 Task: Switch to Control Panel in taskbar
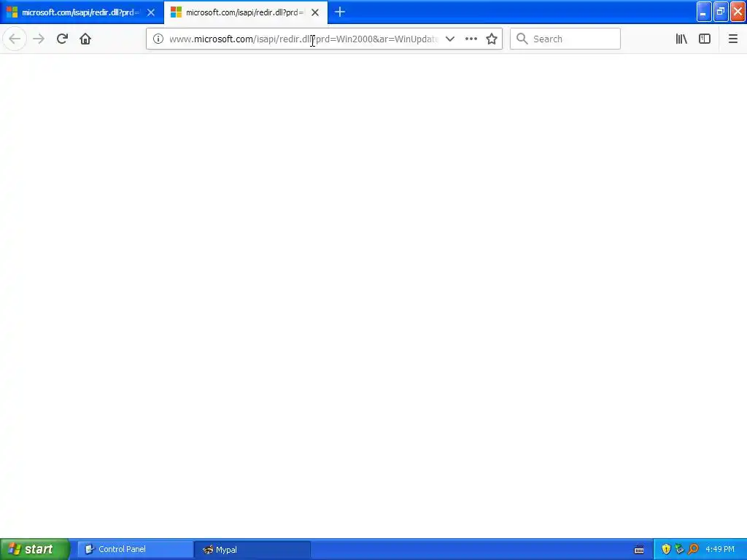pyautogui.click(x=135, y=550)
